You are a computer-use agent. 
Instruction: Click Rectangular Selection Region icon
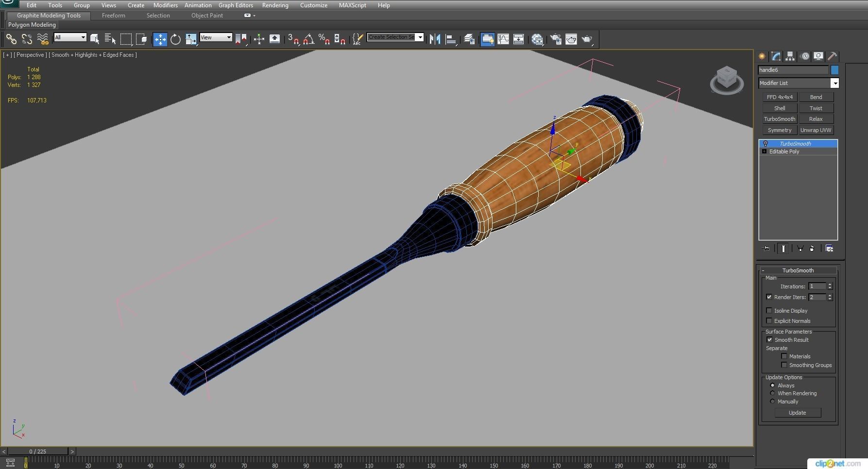tap(126, 39)
